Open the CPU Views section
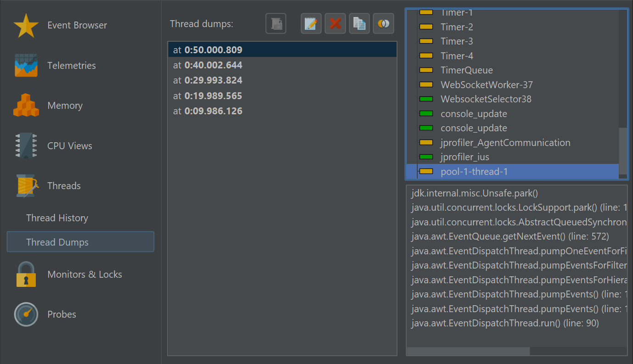633x364 pixels. point(69,146)
